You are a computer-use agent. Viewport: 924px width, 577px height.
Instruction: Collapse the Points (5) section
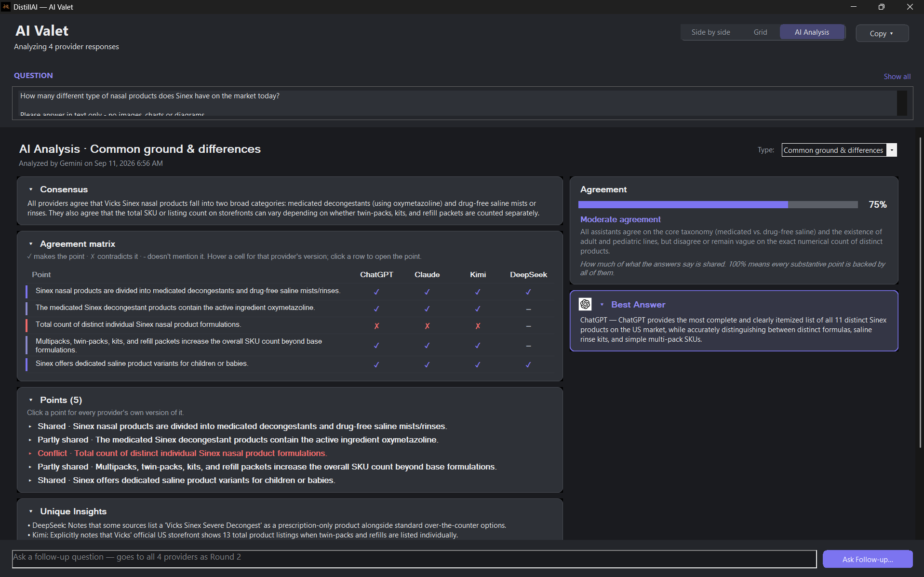pos(31,400)
